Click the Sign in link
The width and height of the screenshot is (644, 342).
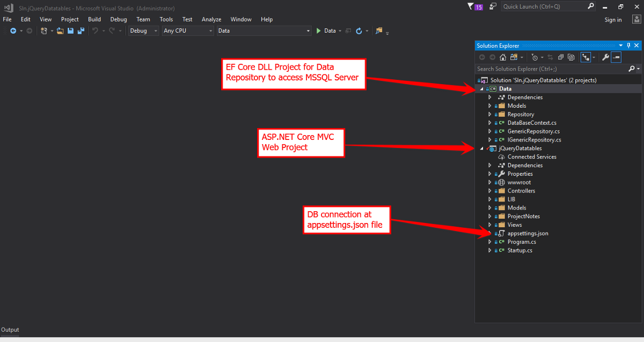(x=613, y=20)
